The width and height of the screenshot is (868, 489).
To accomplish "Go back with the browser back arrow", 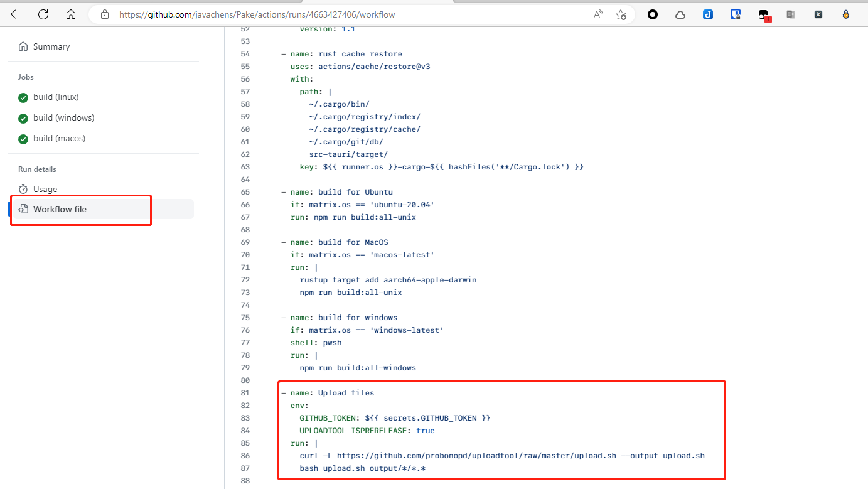I will [16, 14].
